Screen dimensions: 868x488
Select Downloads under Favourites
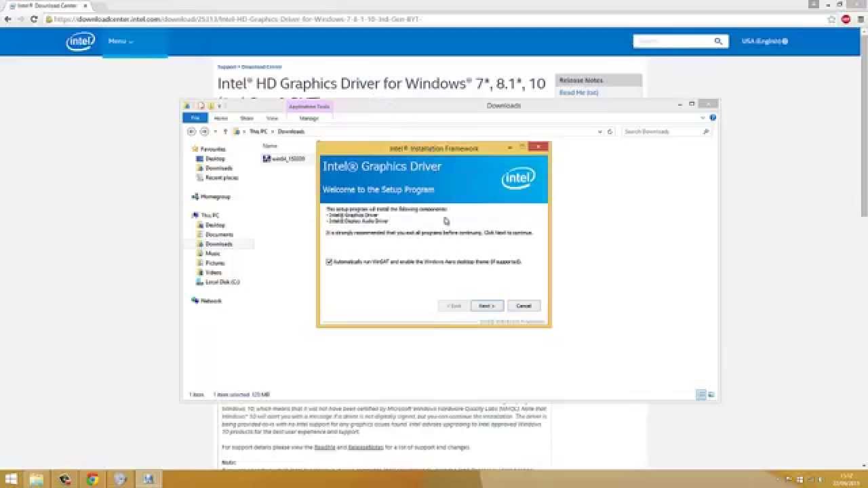click(218, 168)
